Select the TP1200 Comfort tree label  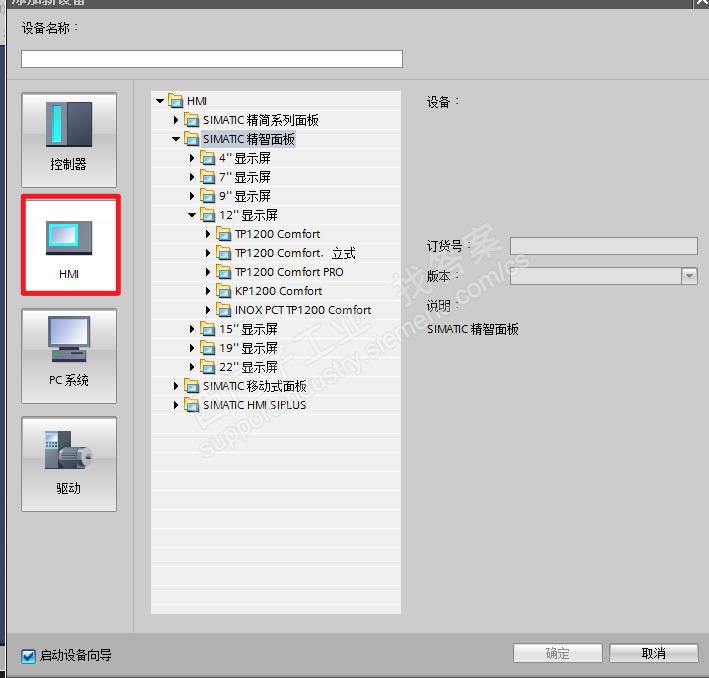tap(277, 234)
